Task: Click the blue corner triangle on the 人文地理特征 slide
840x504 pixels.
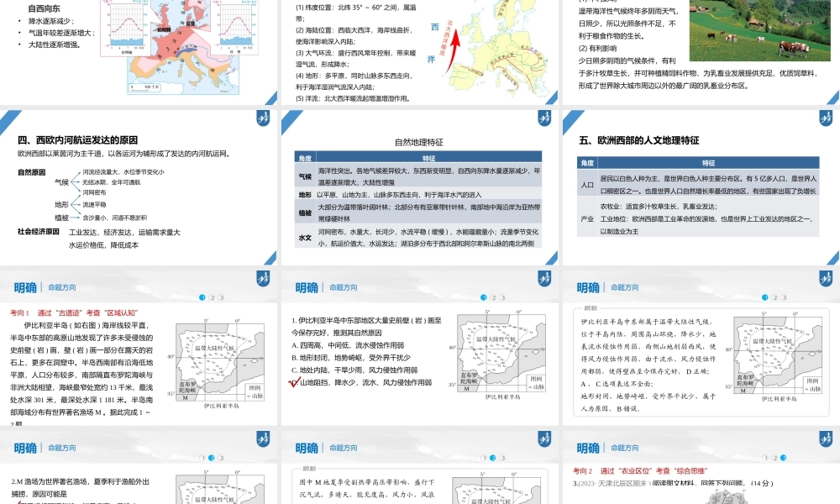Action: click(x=570, y=118)
